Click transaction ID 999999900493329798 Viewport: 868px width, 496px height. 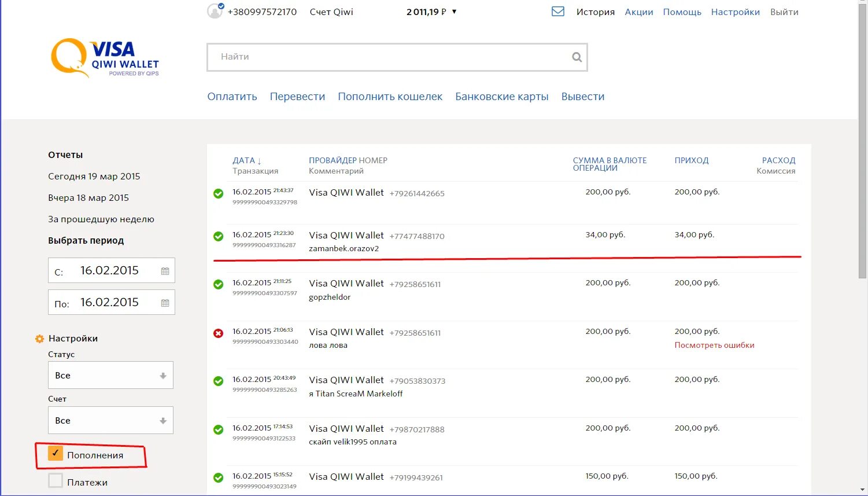coord(265,203)
